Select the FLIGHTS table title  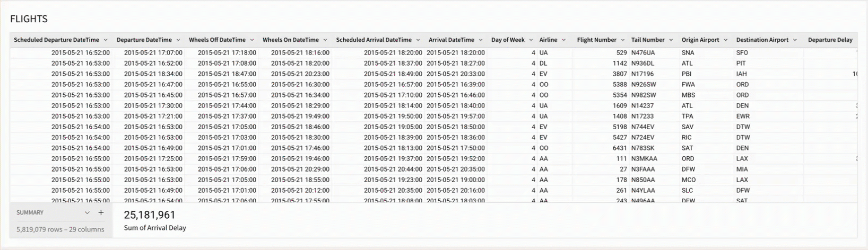(x=29, y=19)
